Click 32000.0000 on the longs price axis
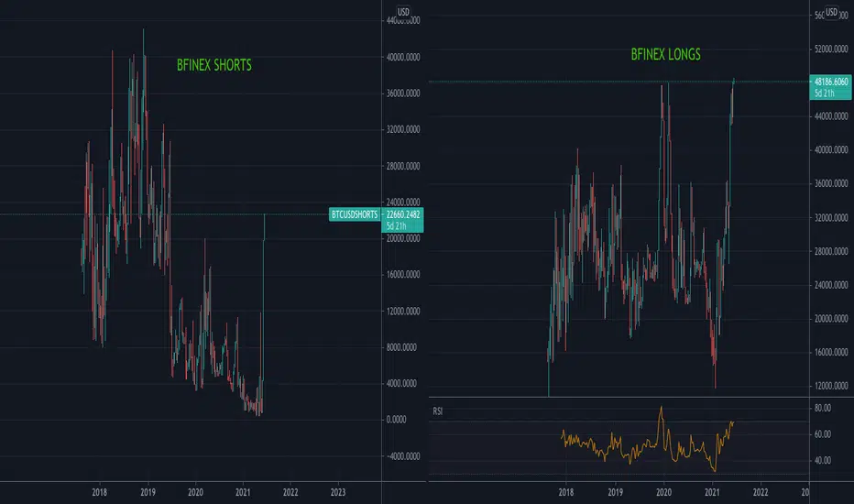 tap(831, 217)
